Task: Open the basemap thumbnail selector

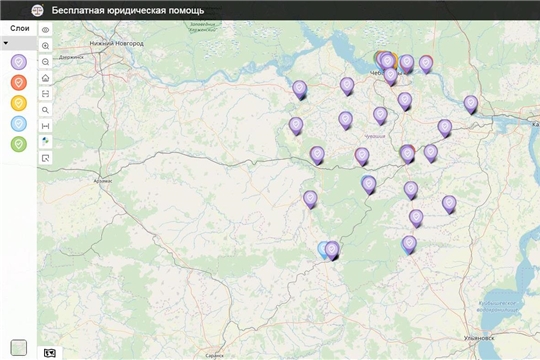Action: click(19, 348)
